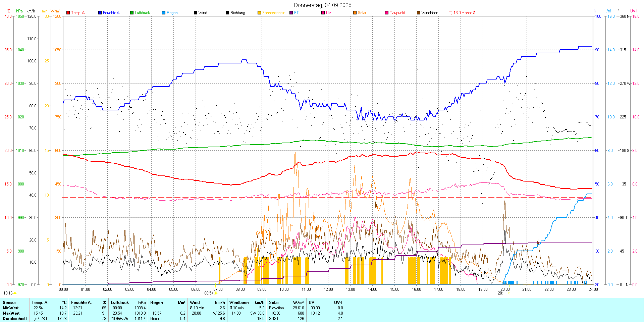Image resolution: width=644 pixels, height=322 pixels.
Task: Toggle the black Wind legend marker
Action: click(x=196, y=13)
